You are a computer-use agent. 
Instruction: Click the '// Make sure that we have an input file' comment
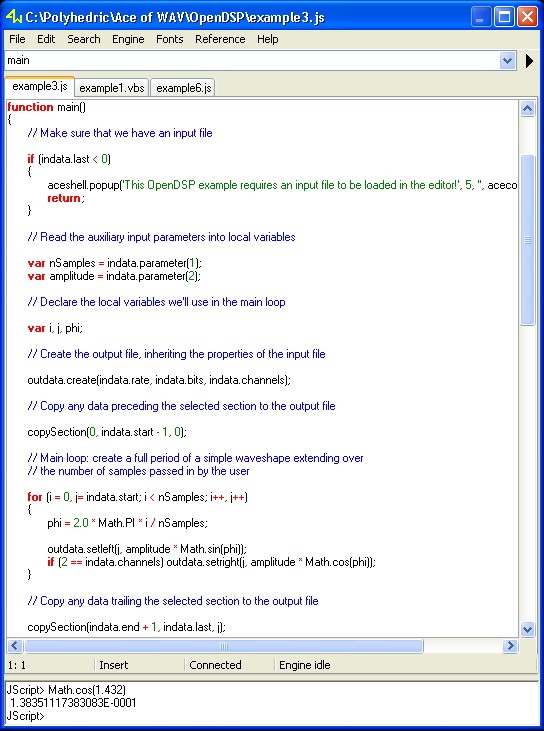click(x=120, y=133)
